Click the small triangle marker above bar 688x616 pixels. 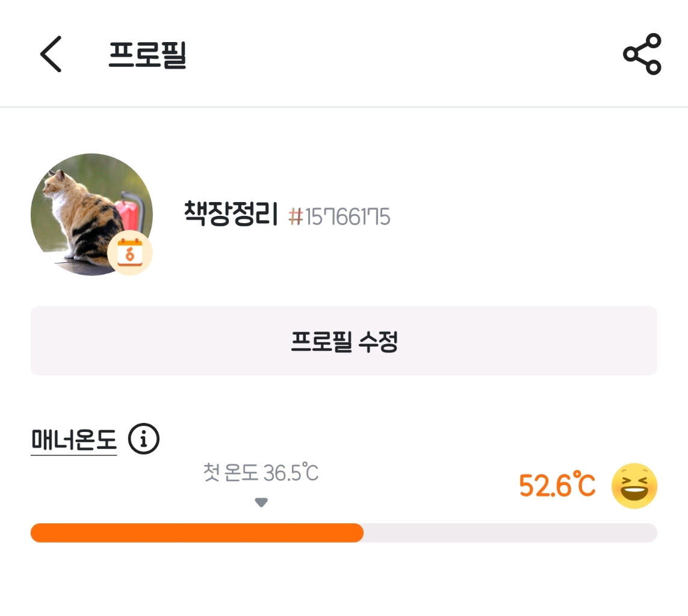pyautogui.click(x=261, y=502)
